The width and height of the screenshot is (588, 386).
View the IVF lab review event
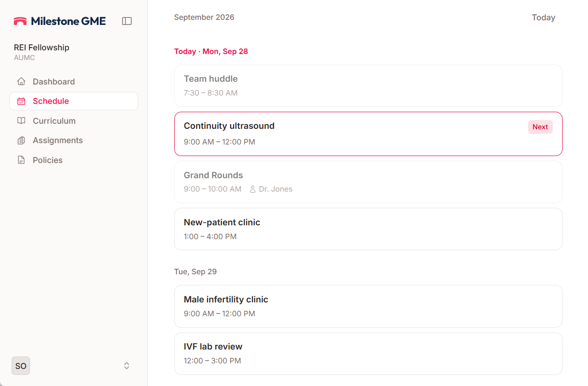point(368,354)
